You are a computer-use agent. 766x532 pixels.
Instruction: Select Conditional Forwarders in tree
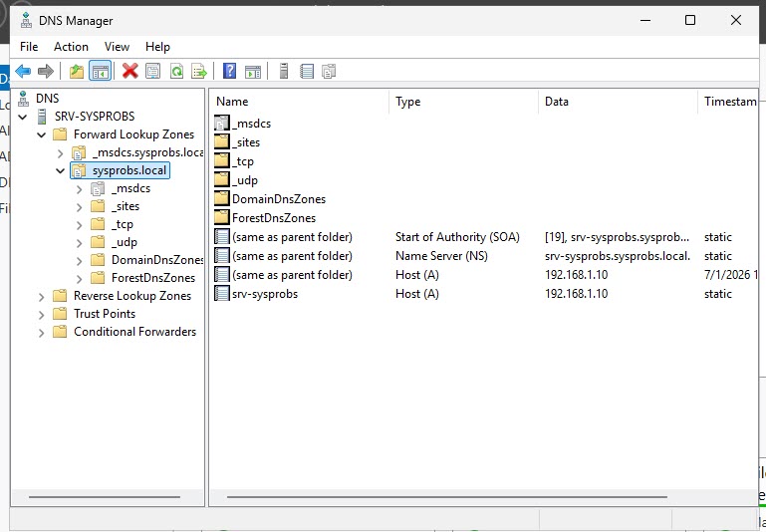134,332
